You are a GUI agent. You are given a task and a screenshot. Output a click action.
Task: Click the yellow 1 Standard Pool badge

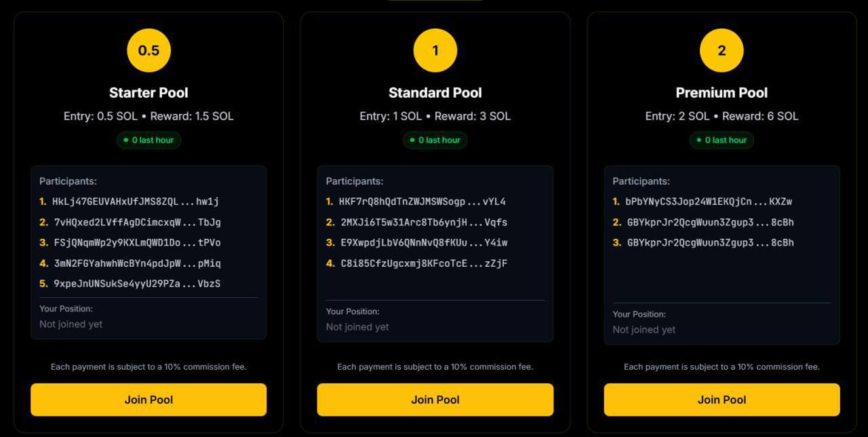(435, 50)
